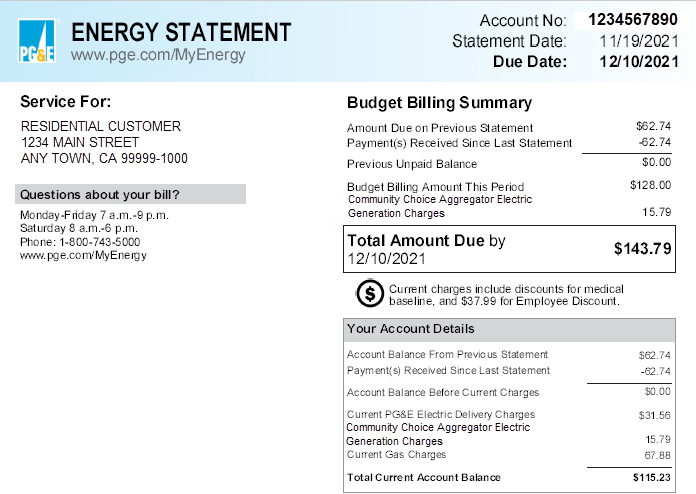Select the 1234 MAIN STREET address line

80,143
